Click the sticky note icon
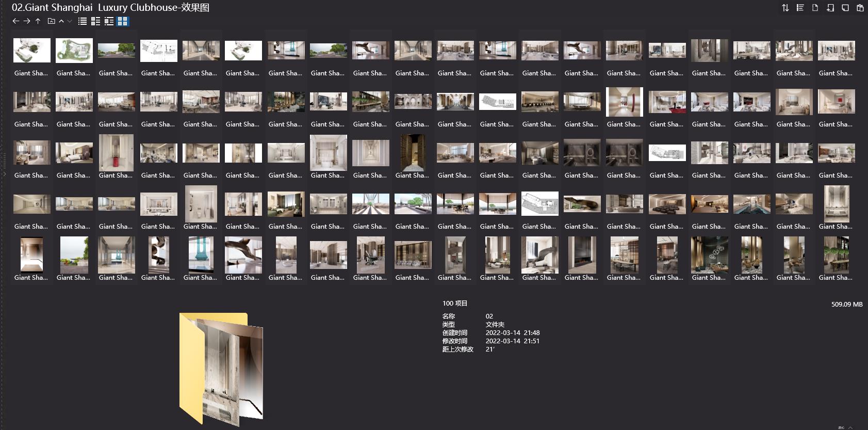Image resolution: width=868 pixels, height=430 pixels. pyautogui.click(x=845, y=8)
